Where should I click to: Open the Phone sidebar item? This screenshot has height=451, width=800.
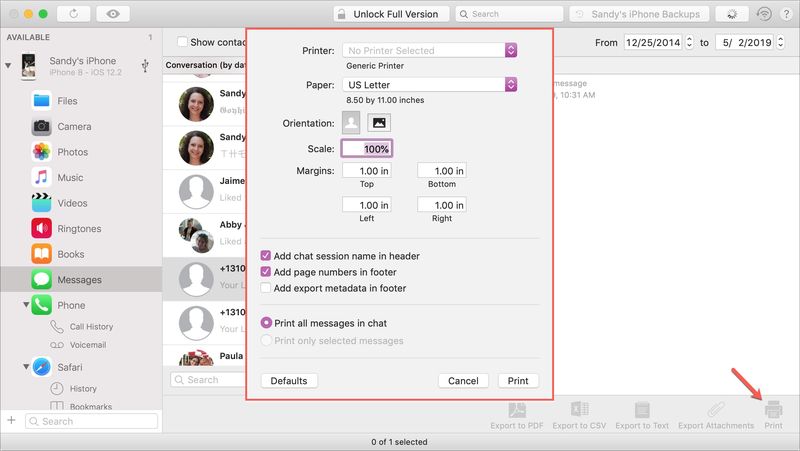click(x=71, y=305)
